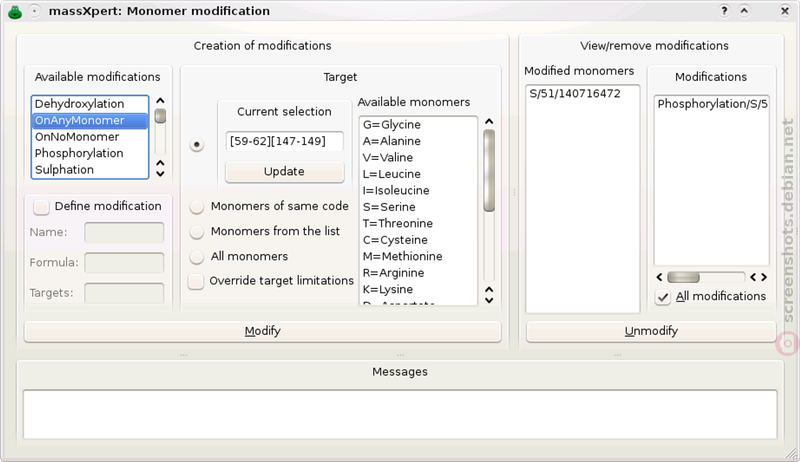The width and height of the screenshot is (800, 462).
Task: Click rightmost arrow of Modifications horizontal scrollbar
Action: [x=764, y=277]
